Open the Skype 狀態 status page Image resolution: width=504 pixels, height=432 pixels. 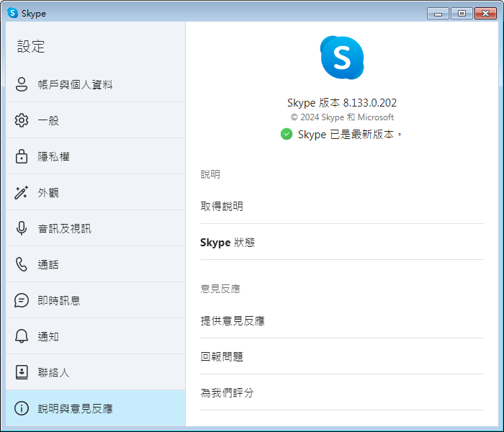click(228, 243)
